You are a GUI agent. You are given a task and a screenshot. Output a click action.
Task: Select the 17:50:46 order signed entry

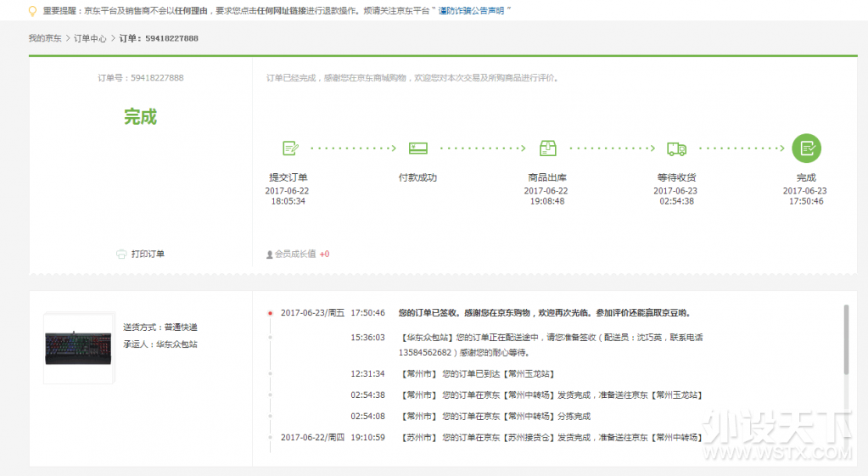click(544, 313)
